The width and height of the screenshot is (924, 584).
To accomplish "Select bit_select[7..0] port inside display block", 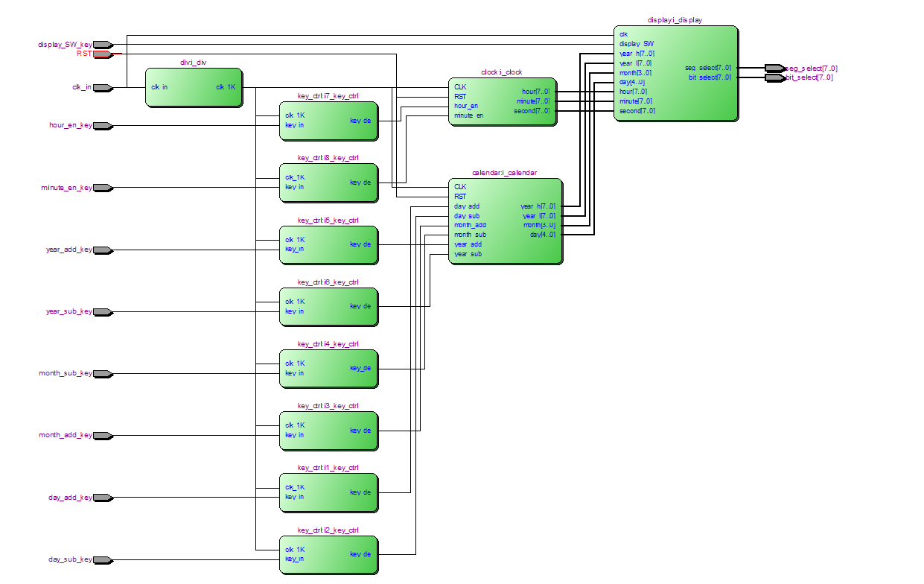I will coord(710,77).
